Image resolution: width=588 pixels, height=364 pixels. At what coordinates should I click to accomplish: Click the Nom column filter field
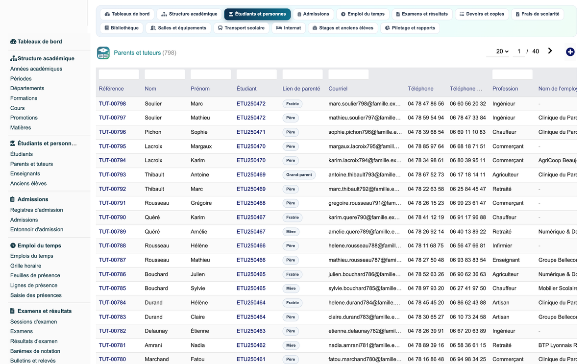tap(165, 74)
